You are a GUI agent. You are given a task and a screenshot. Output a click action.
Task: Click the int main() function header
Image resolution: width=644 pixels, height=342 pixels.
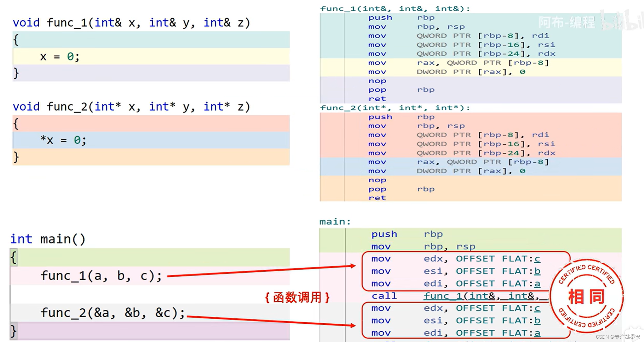48,239
